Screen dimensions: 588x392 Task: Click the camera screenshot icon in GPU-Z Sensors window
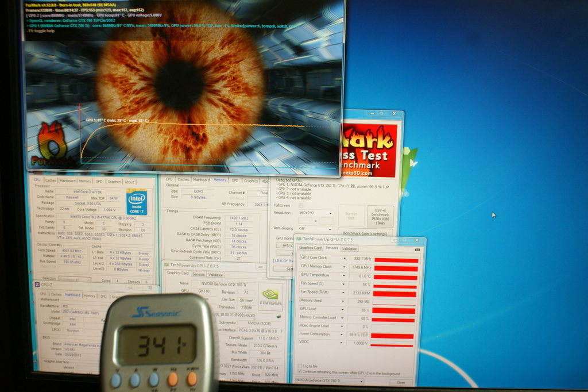pyautogui.click(x=417, y=249)
